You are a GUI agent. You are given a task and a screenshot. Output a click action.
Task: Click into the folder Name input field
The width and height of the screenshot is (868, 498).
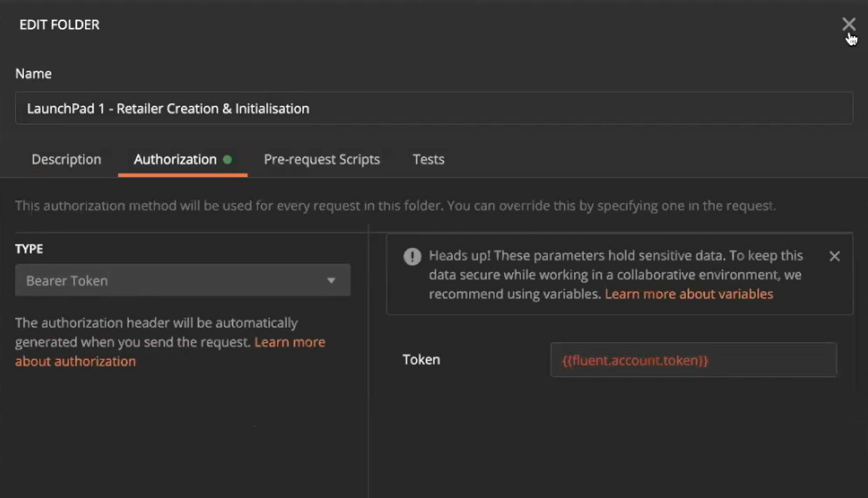click(x=434, y=109)
